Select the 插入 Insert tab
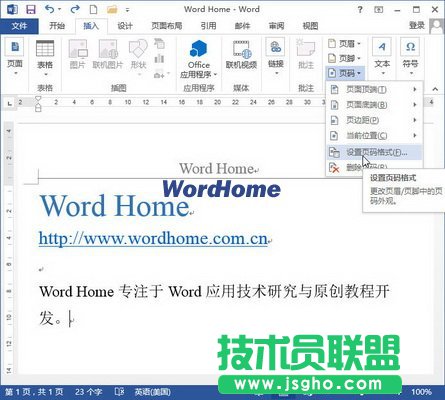The image size is (445, 400). coord(91,26)
